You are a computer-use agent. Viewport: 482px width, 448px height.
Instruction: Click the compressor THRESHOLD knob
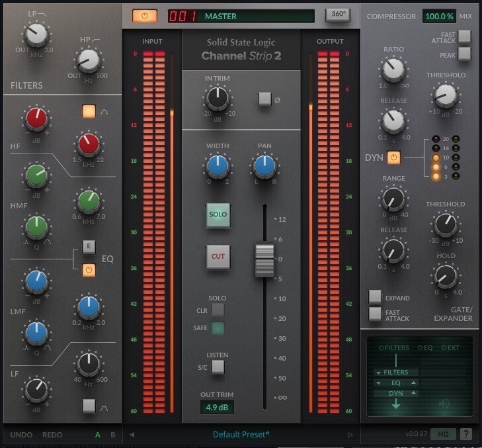445,96
